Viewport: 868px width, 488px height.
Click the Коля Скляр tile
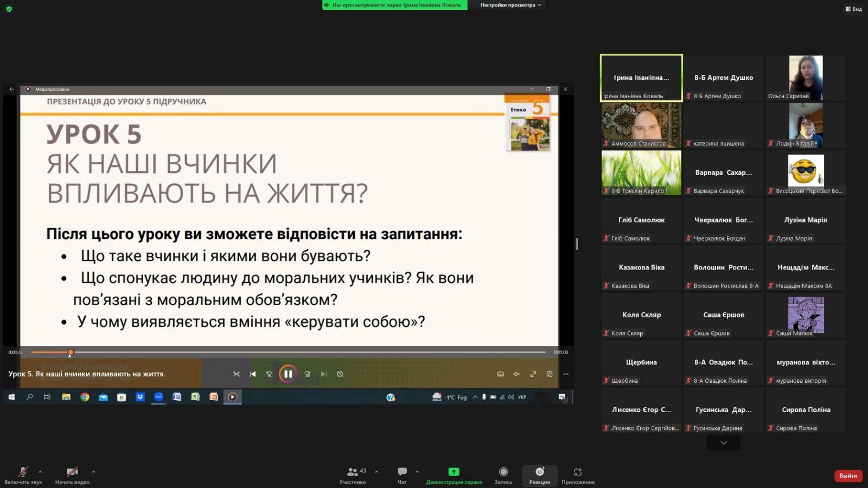click(x=641, y=315)
